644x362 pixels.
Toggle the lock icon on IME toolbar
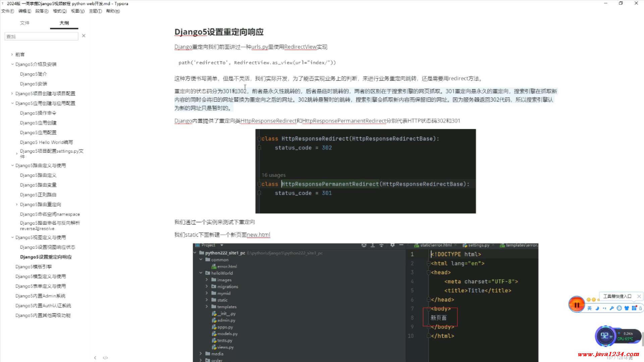(x=640, y=308)
